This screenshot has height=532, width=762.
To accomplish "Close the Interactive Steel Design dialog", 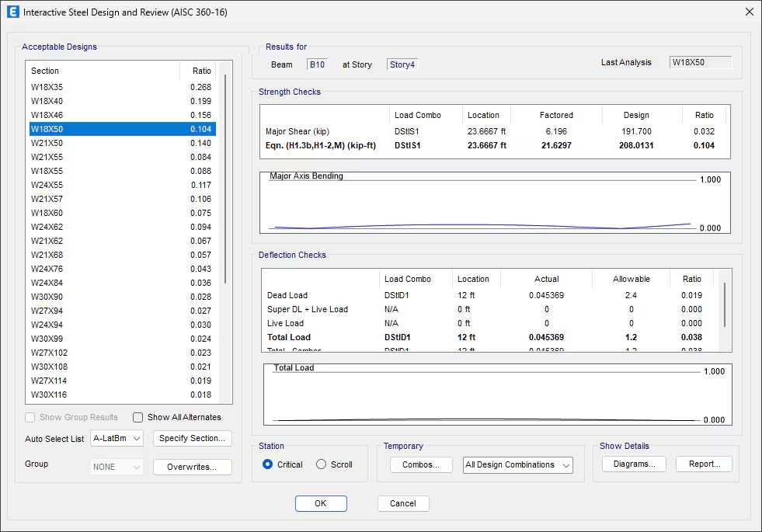I will click(748, 12).
